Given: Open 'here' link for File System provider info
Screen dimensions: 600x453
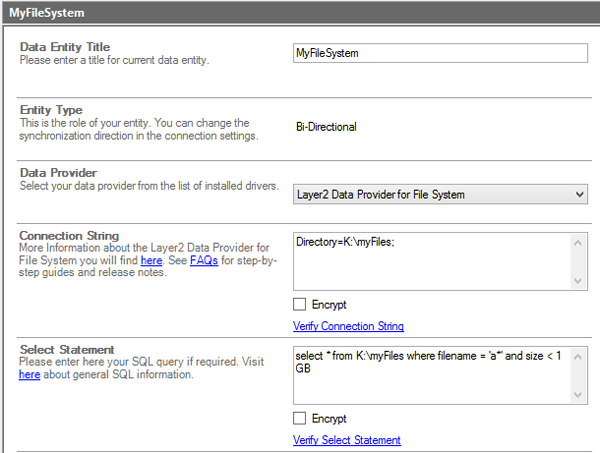Looking at the screenshot, I should [151, 260].
